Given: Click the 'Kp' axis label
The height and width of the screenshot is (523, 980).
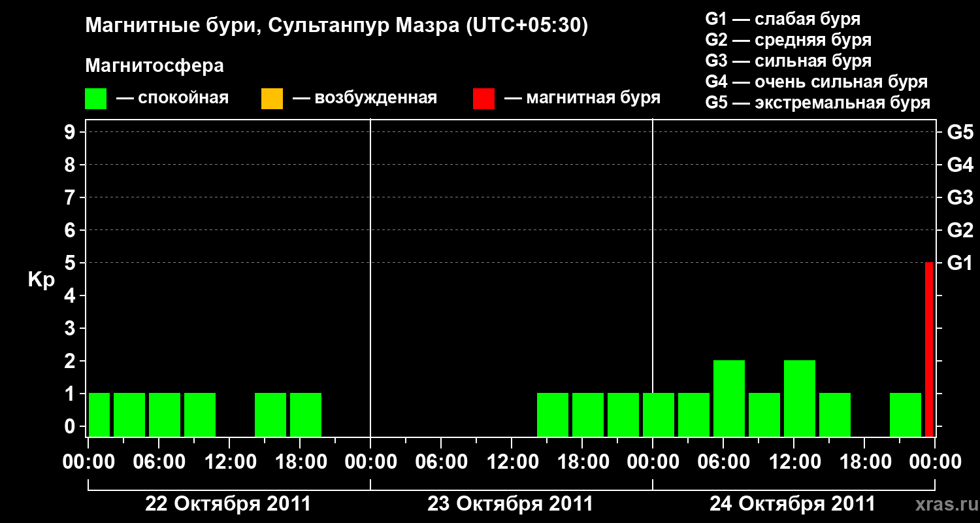Looking at the screenshot, I should coord(41,280).
